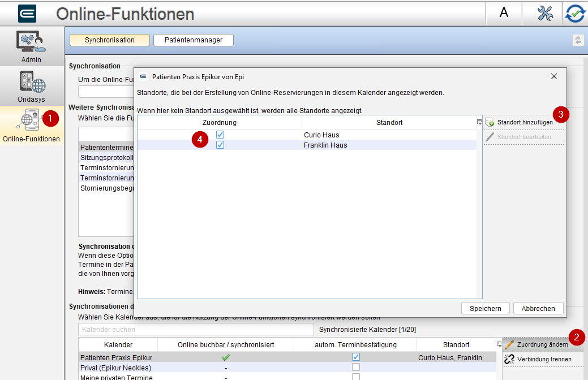
Task: Click Verbindung trennen button
Action: pyautogui.click(x=543, y=359)
